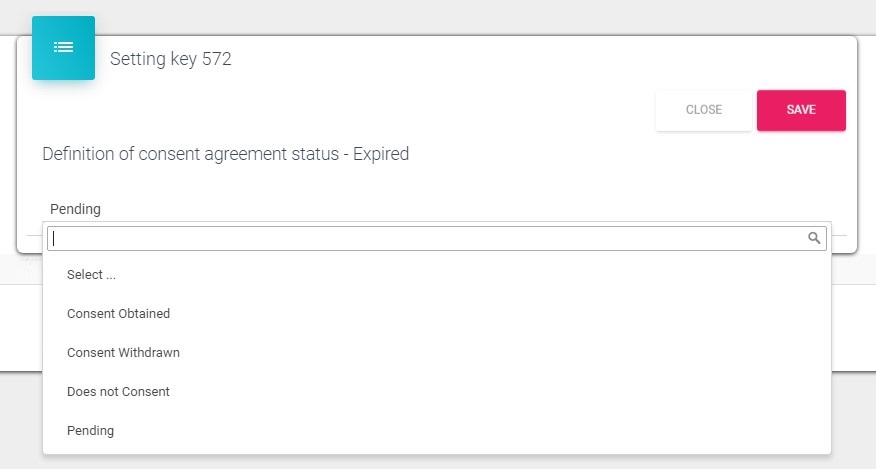This screenshot has height=469, width=876.
Task: Choose the Does not Consent option
Action: coord(118,391)
